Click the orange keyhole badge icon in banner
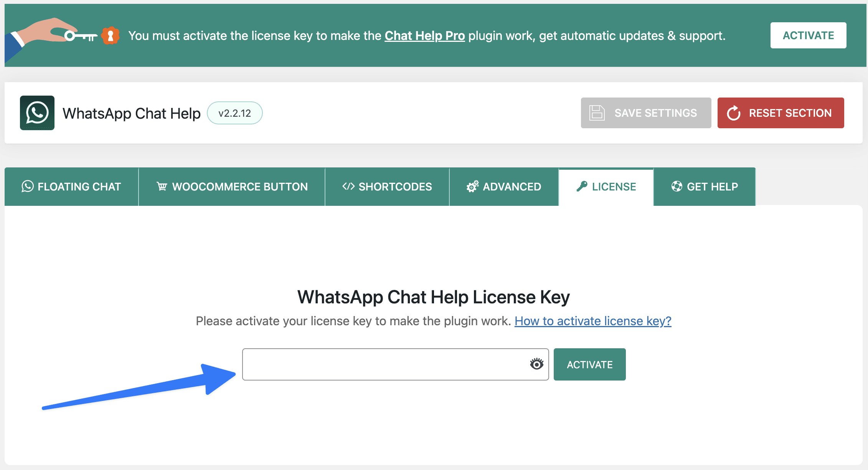868x470 pixels. tap(111, 36)
